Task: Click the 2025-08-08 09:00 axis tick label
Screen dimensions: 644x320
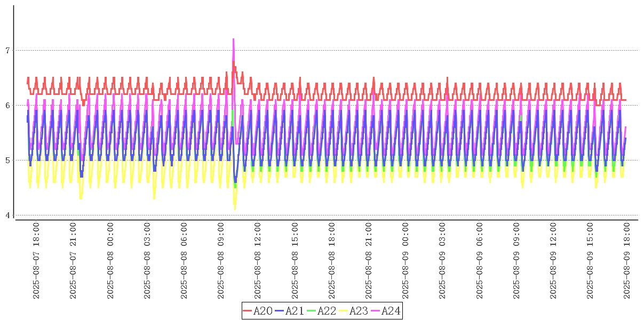Action: click(x=221, y=261)
